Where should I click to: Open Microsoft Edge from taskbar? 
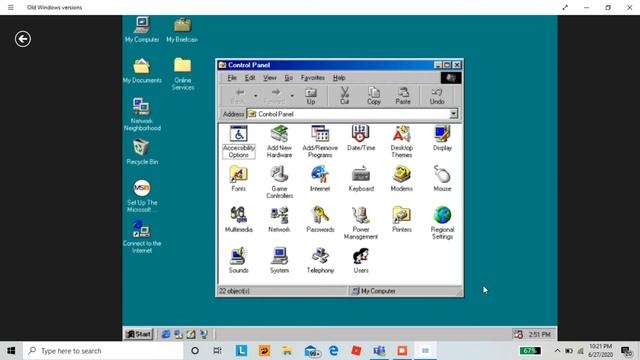333,351
